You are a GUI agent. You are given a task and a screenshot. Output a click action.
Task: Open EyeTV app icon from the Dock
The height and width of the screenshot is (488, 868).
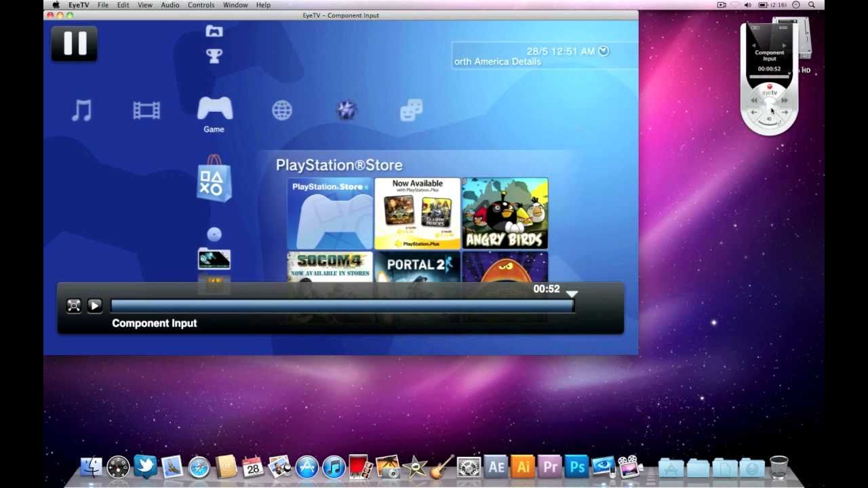[x=604, y=466]
